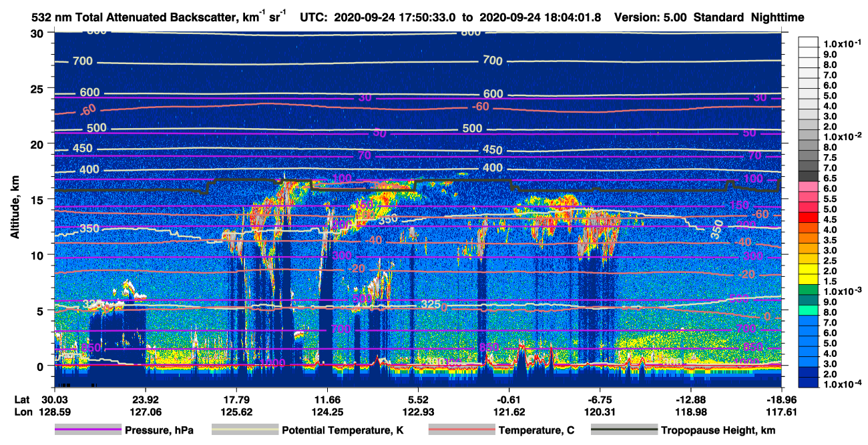Click the '30' altitude tick label

coord(38,33)
